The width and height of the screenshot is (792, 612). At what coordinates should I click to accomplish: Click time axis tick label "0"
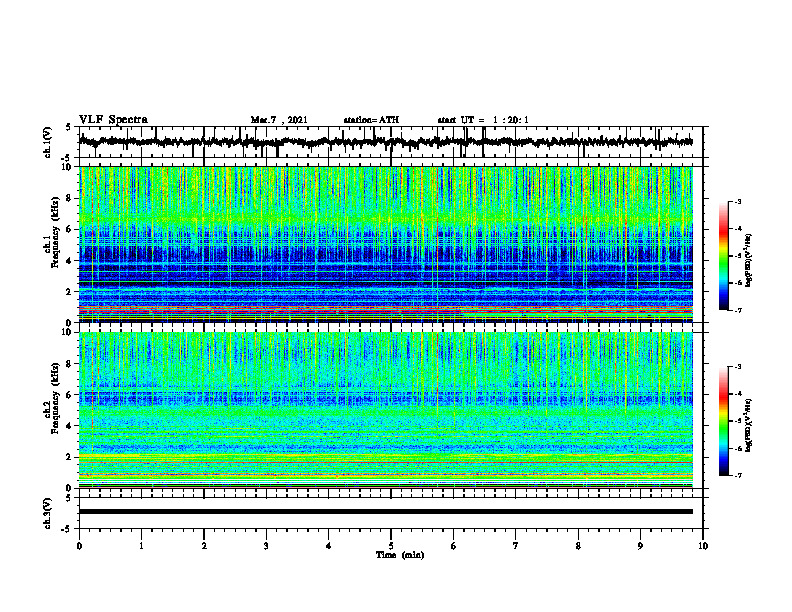coord(79,546)
